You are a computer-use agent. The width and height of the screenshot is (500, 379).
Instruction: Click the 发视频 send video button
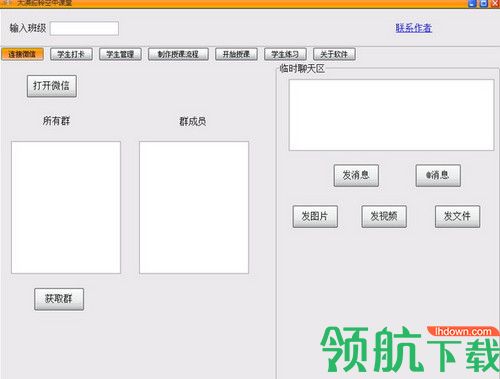pyautogui.click(x=384, y=217)
